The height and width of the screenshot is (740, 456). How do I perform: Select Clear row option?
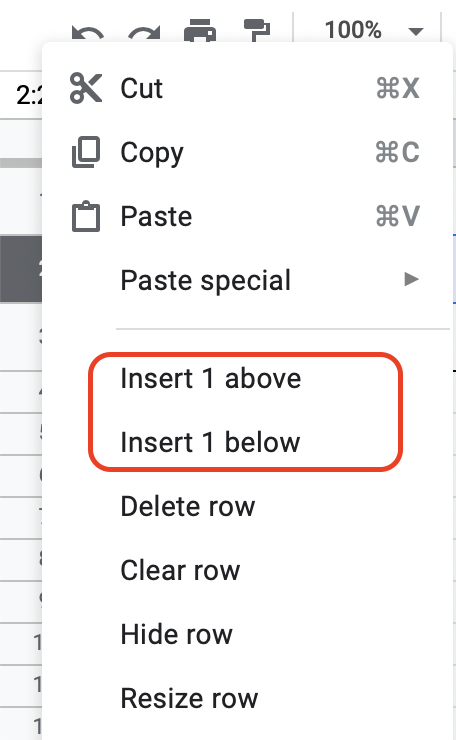pyautogui.click(x=180, y=570)
